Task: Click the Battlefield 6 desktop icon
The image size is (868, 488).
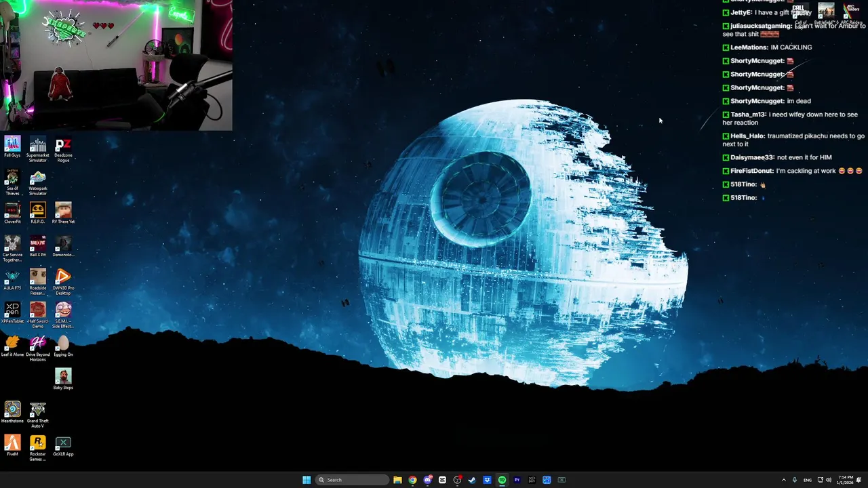Action: click(x=826, y=14)
